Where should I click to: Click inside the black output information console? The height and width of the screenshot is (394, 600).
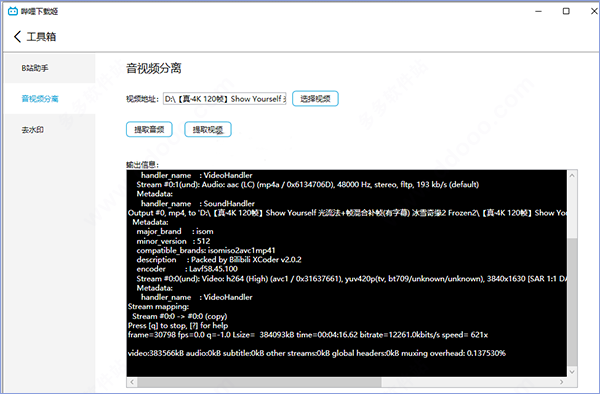pos(347,273)
